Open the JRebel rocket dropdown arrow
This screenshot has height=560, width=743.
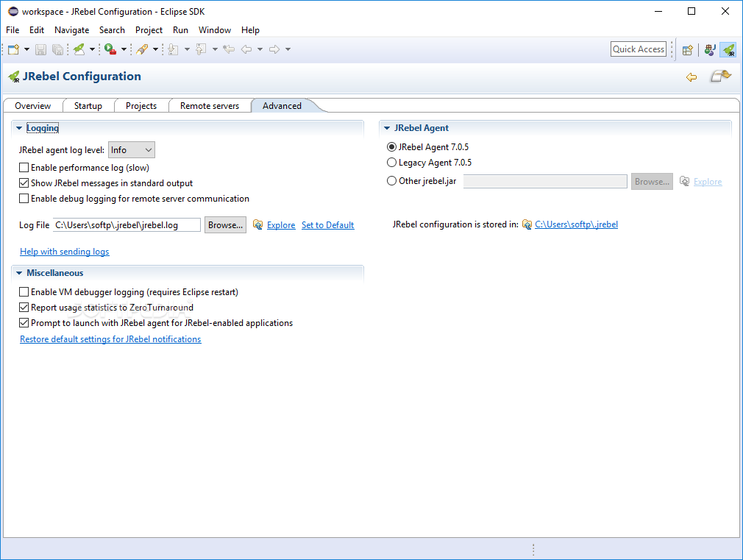click(93, 49)
